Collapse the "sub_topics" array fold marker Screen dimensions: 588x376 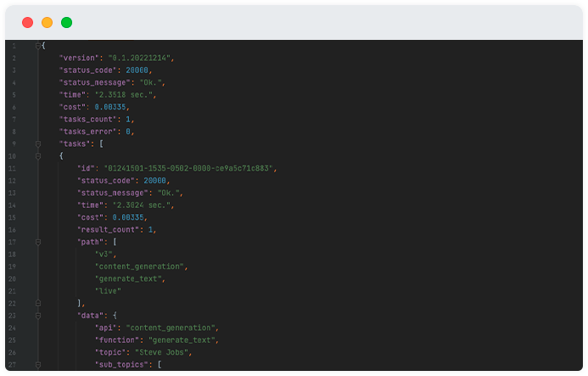click(x=38, y=365)
